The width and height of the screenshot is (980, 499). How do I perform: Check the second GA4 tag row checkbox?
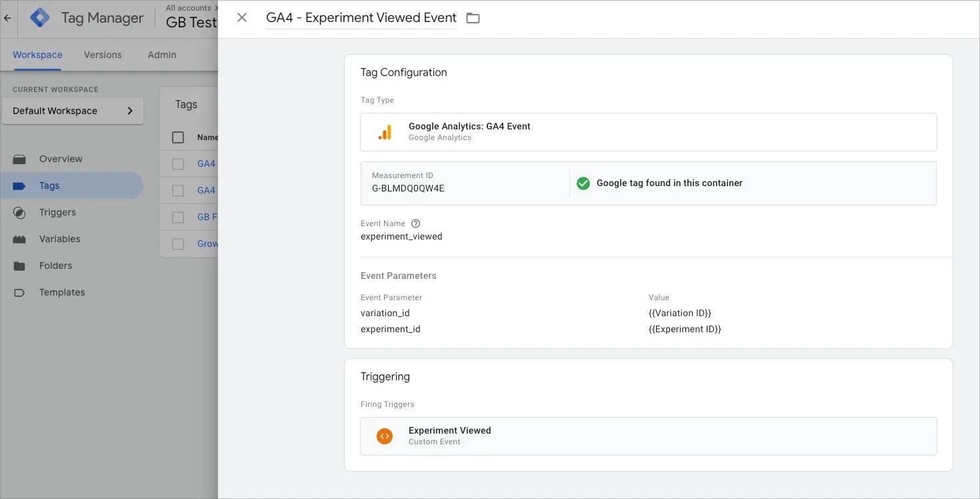tap(178, 190)
